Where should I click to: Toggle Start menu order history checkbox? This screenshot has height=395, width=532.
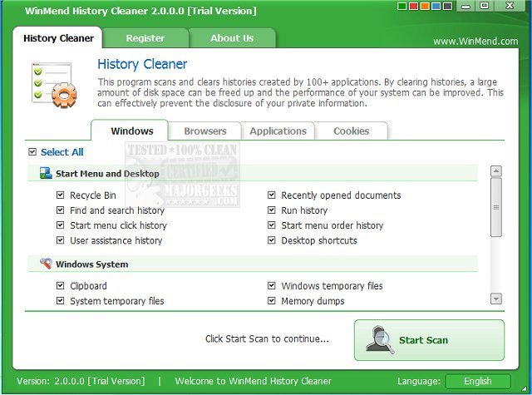[272, 225]
